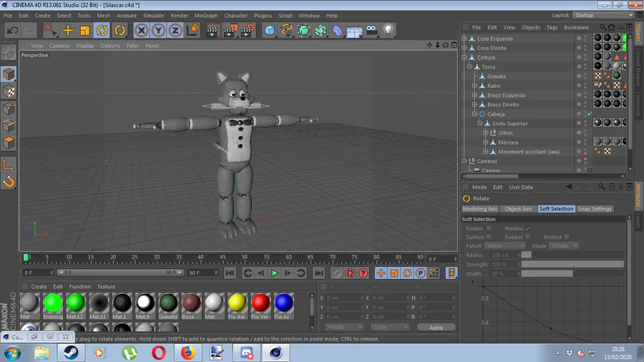Screen dimensions: 644x362
Task: Toggle X axis lock
Action: click(x=141, y=30)
